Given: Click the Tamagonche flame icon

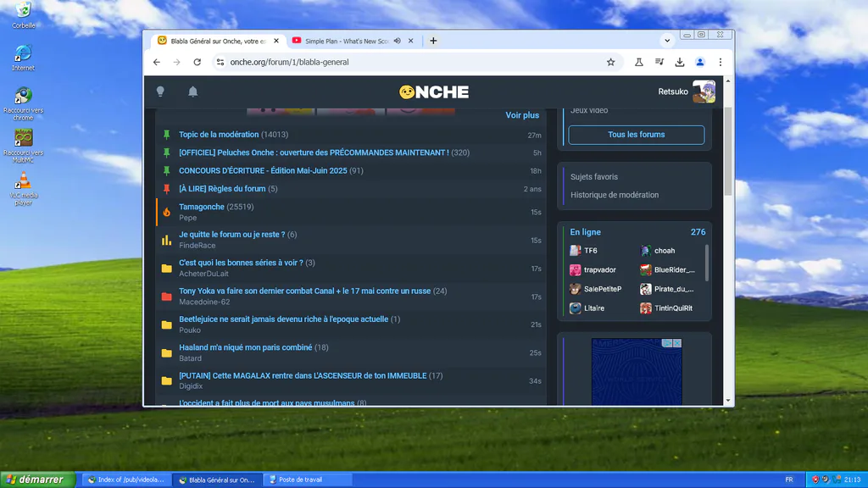Looking at the screenshot, I should (167, 212).
